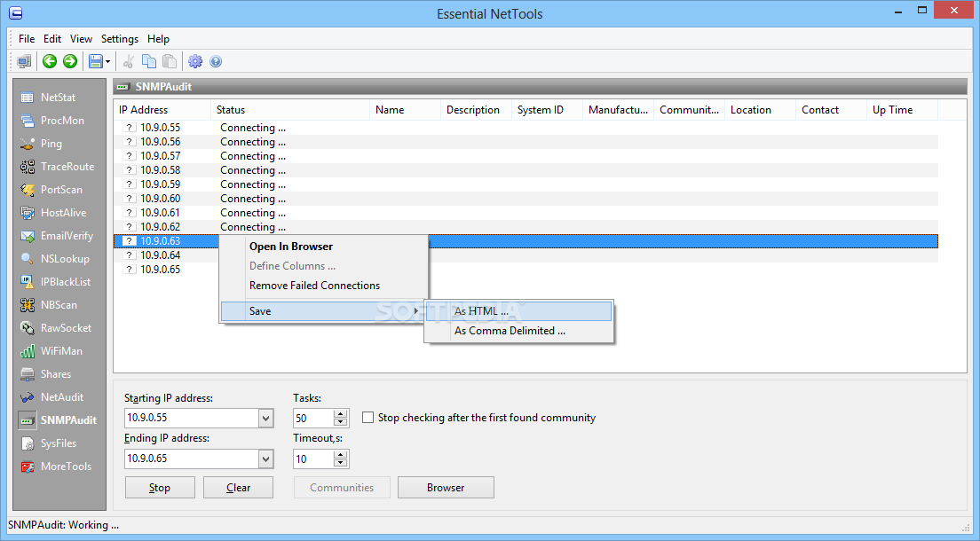This screenshot has width=980, height=541.
Task: Expand the Save toolbar button dropdown arrow
Action: click(107, 61)
